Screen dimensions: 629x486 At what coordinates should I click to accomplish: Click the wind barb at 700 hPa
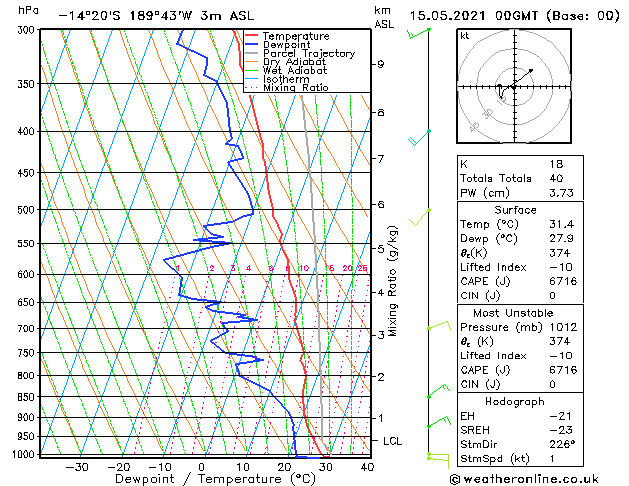(x=439, y=325)
